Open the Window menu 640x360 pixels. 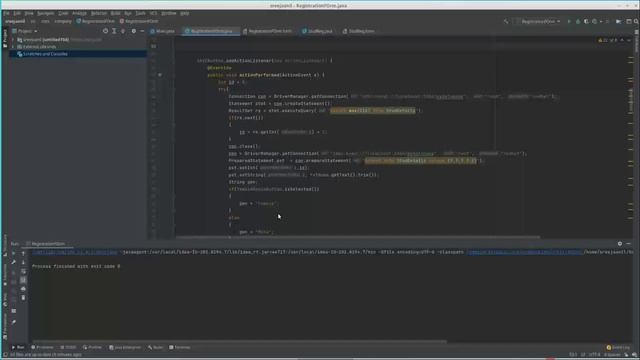click(x=169, y=13)
